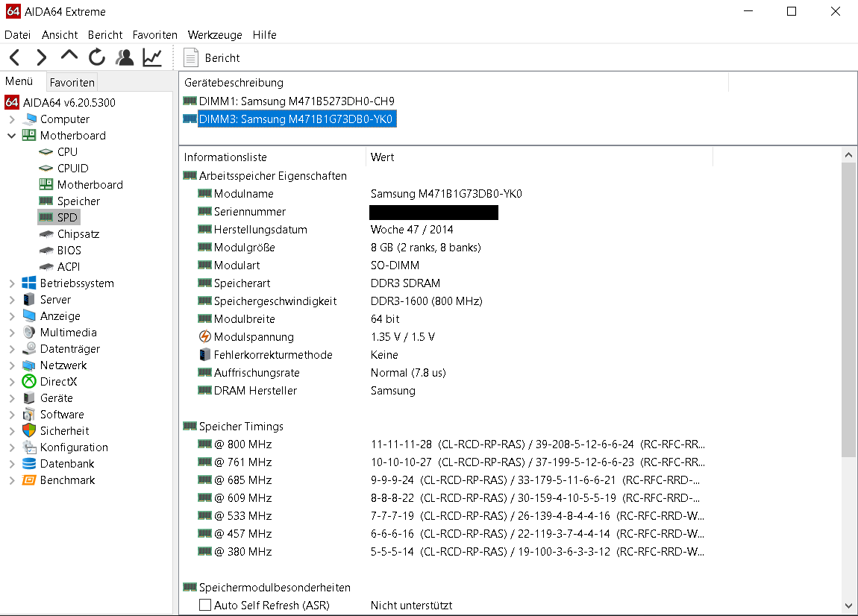The width and height of the screenshot is (858, 616).
Task: Click the AIDA64 v6.20.5300 root icon
Action: [x=12, y=102]
